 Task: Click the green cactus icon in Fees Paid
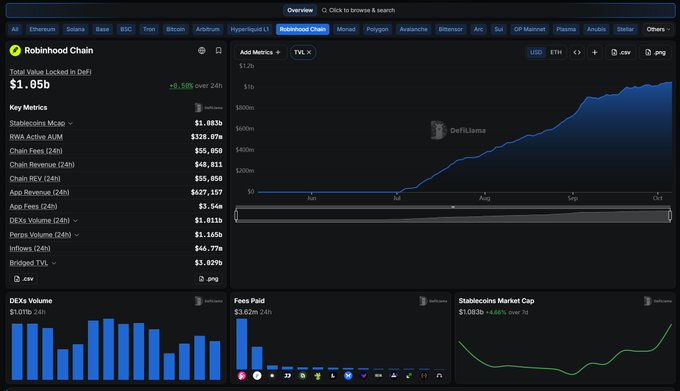coord(318,376)
